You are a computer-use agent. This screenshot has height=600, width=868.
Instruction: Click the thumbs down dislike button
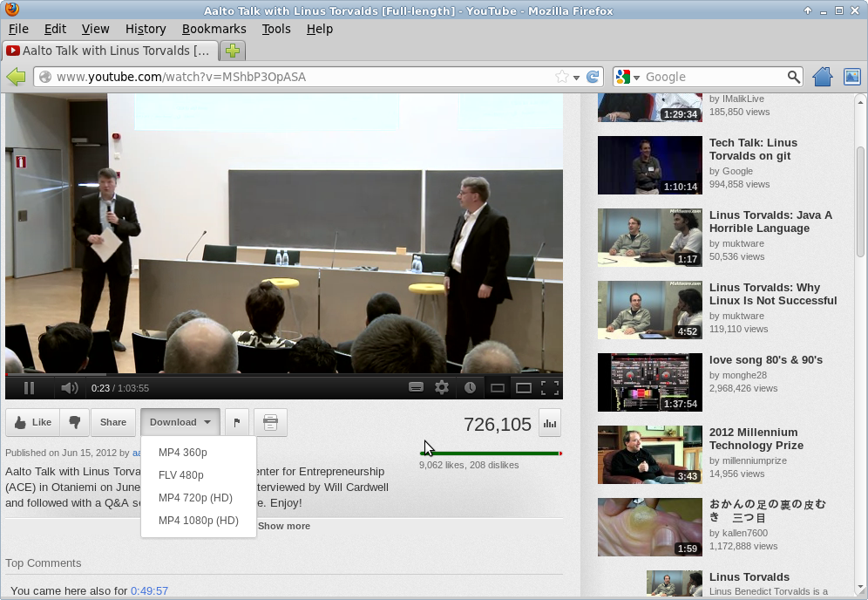(75, 422)
